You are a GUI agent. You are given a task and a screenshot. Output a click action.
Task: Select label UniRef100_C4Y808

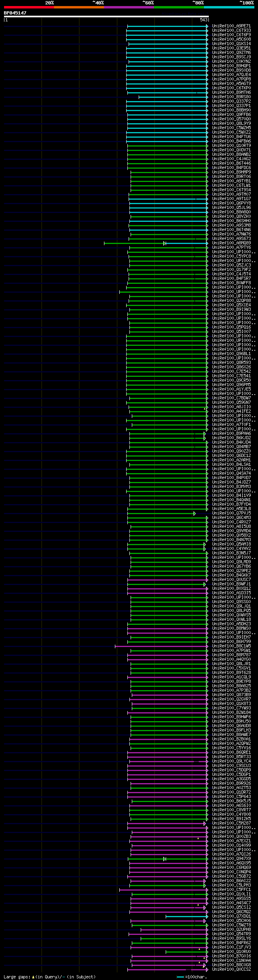231,815
